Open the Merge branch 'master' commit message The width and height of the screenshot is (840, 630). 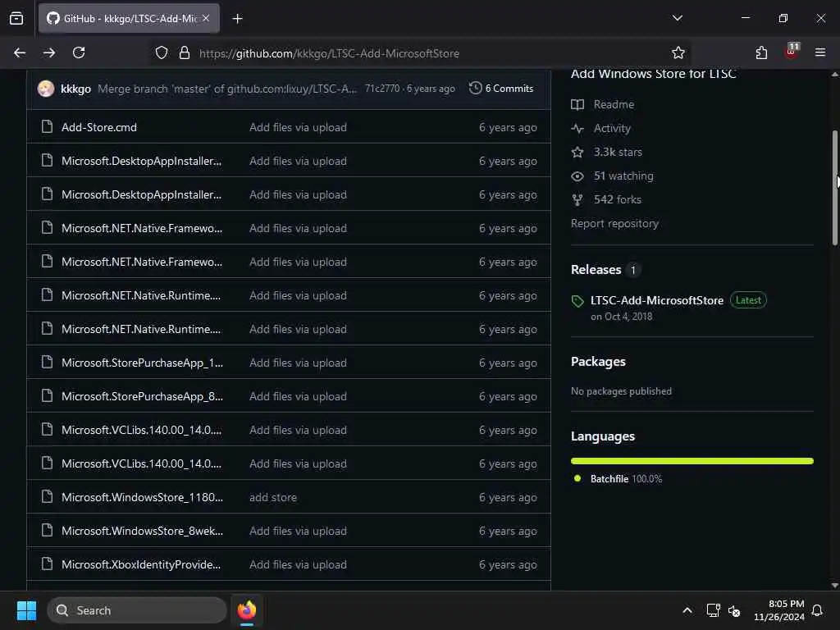(x=227, y=89)
